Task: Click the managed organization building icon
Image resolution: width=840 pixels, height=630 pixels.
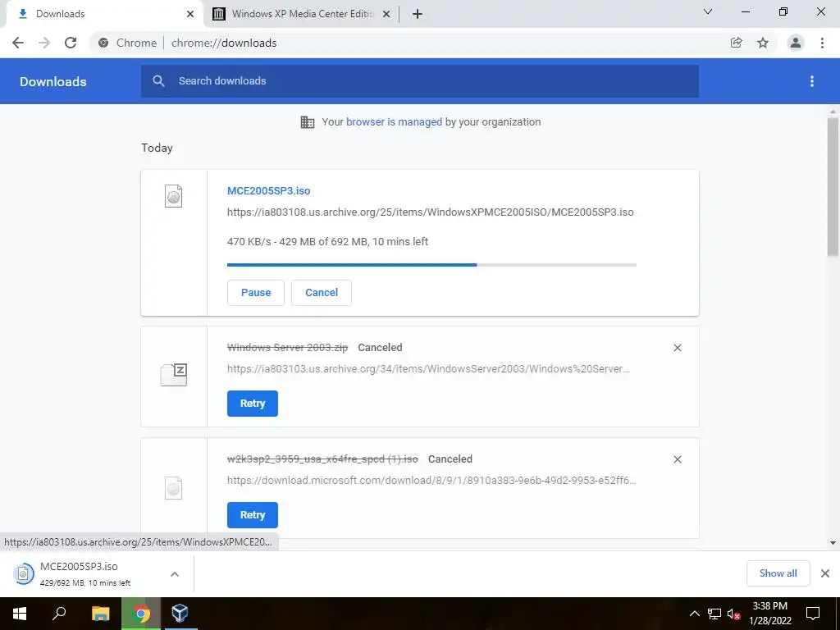Action: tap(308, 122)
